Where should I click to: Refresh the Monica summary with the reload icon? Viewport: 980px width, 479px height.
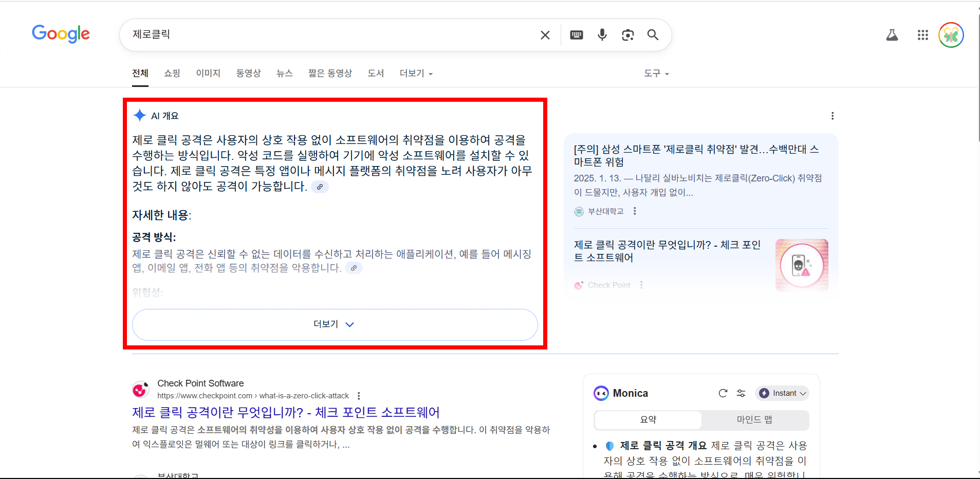point(723,393)
